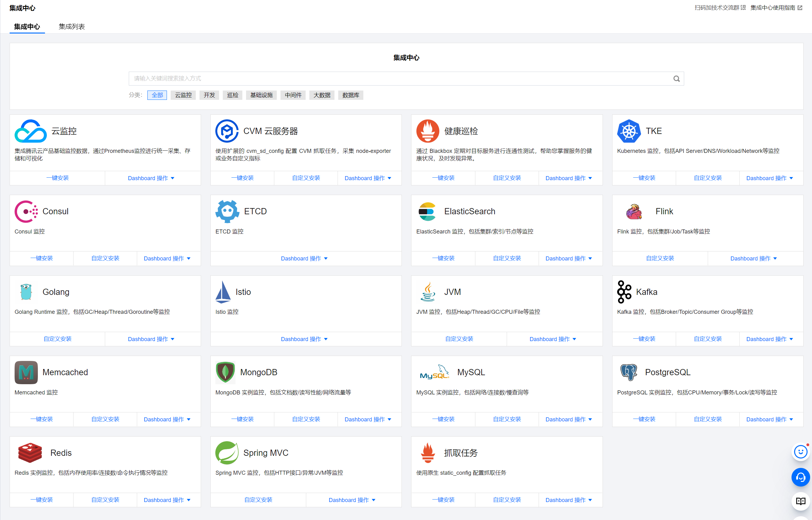The height and width of the screenshot is (520, 812).
Task: Open Dashboard 操作 menu for PostgreSQL
Action: click(x=769, y=419)
